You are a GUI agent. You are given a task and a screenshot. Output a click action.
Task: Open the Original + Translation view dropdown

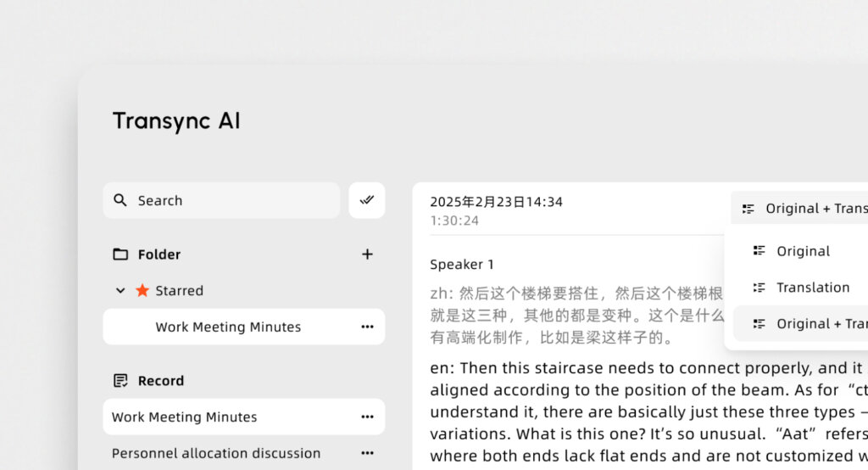tap(801, 209)
